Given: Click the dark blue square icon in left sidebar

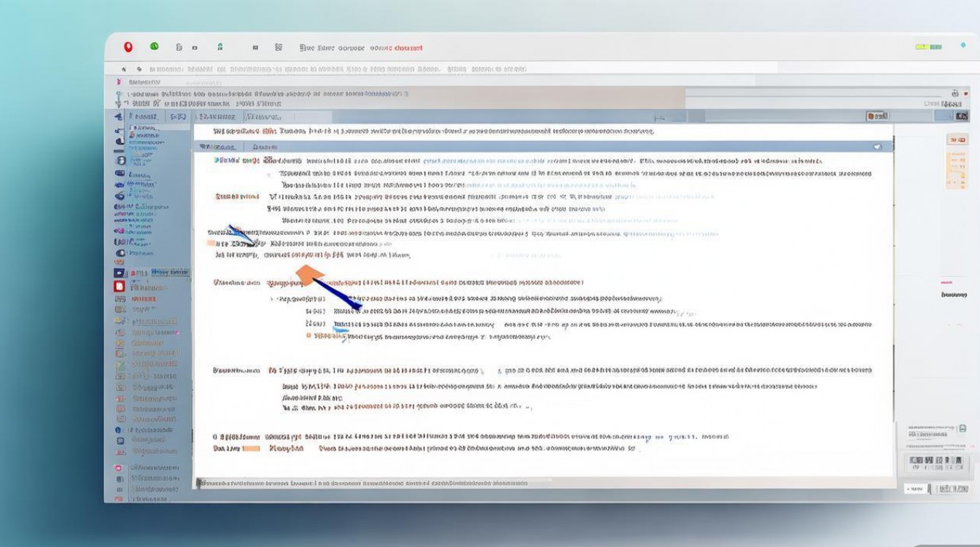Looking at the screenshot, I should point(120,273).
